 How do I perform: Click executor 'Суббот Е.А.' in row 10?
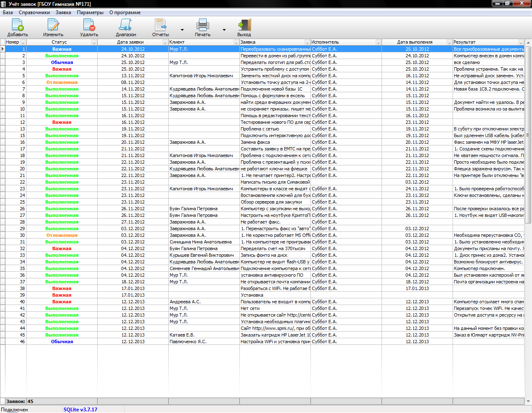346,109
